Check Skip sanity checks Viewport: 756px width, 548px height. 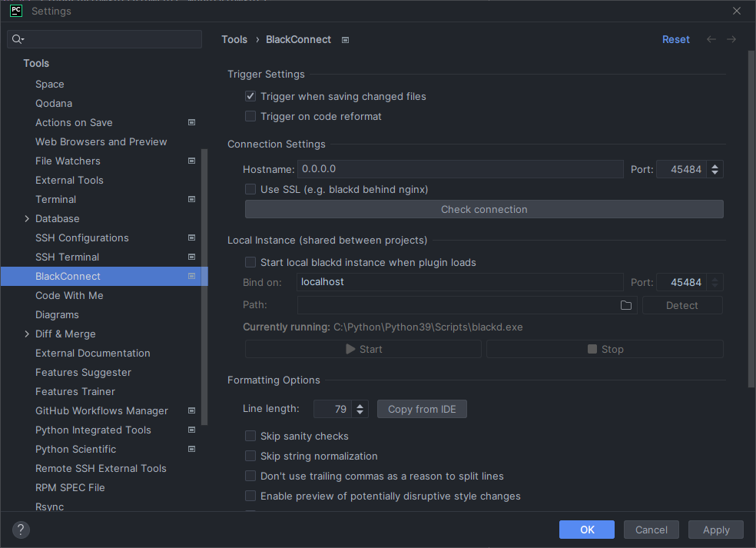(250, 436)
